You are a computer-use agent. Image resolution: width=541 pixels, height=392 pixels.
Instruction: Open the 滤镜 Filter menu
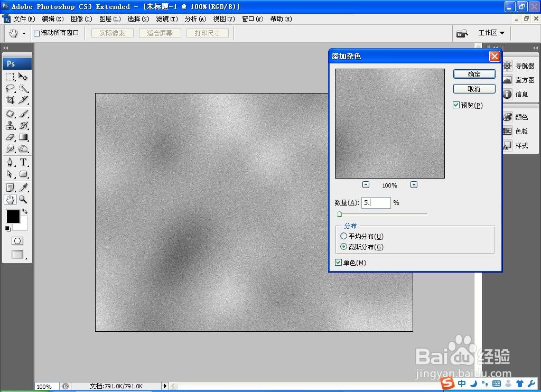[167, 19]
